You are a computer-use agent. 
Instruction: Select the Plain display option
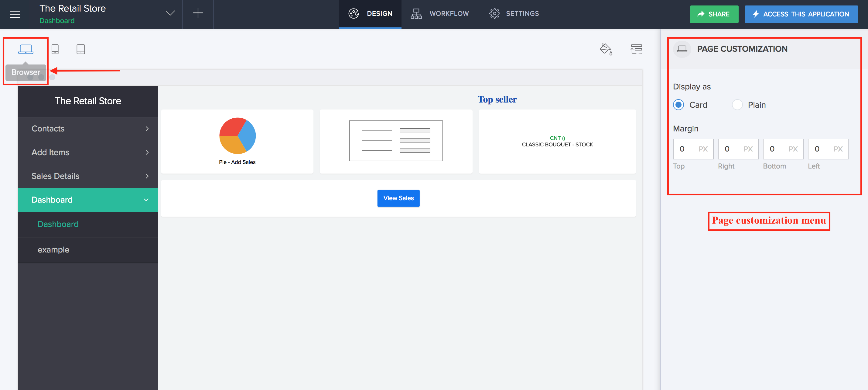pyautogui.click(x=737, y=105)
